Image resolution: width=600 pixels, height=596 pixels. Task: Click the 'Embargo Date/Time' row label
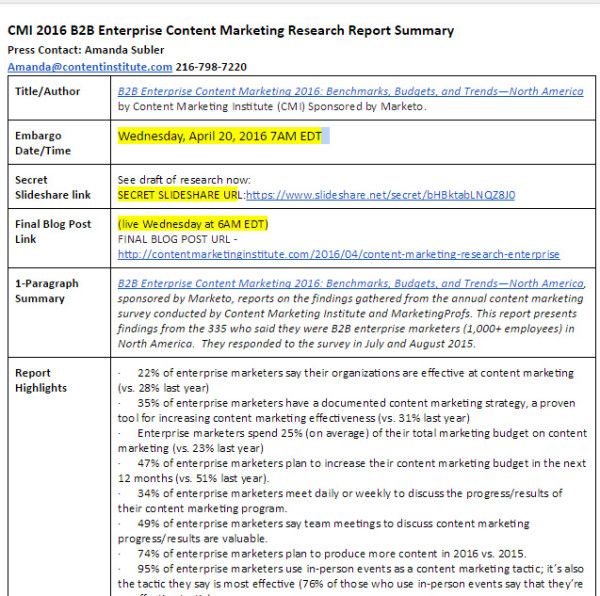click(43, 143)
